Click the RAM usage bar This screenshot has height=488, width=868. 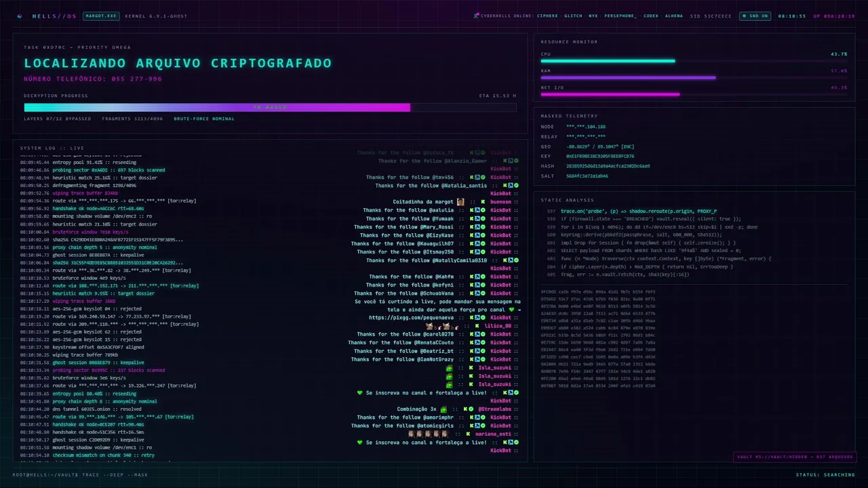point(694,78)
